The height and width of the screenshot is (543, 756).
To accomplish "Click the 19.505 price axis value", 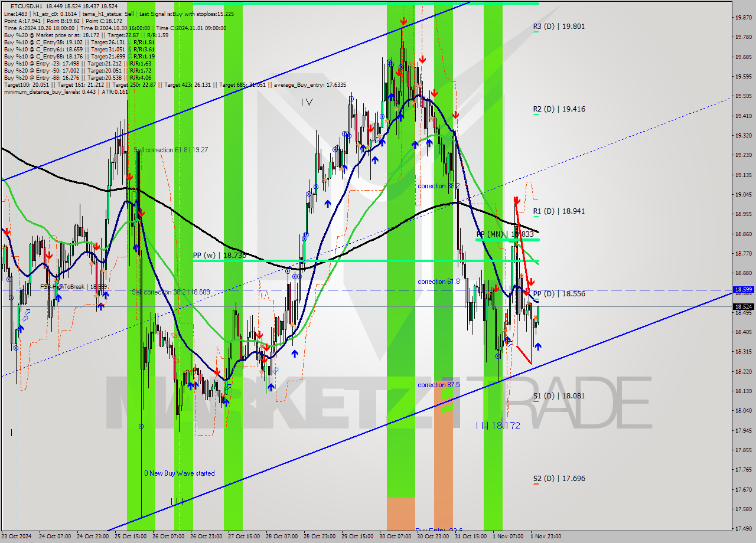I will tap(743, 96).
